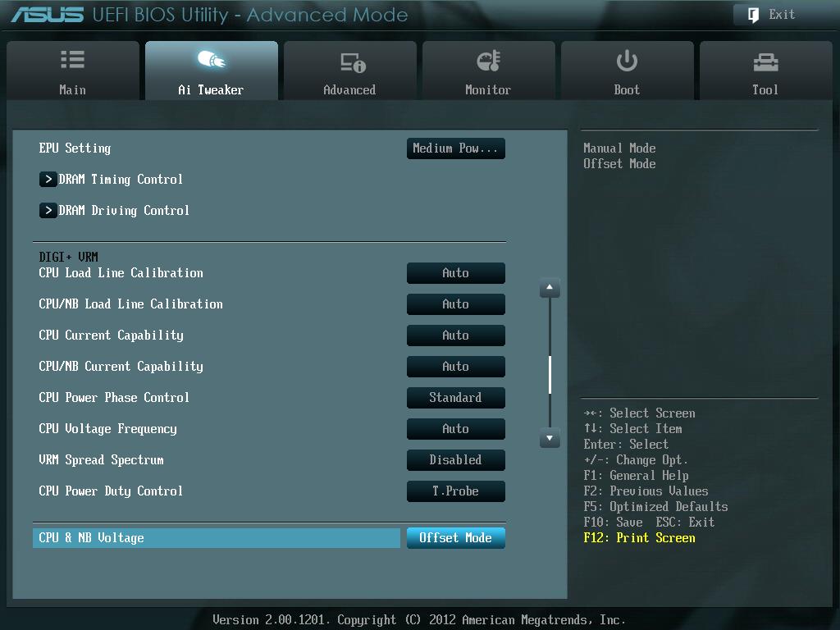Viewport: 840px width, 630px height.
Task: Click F2: Previous Values hint
Action: click(x=646, y=491)
